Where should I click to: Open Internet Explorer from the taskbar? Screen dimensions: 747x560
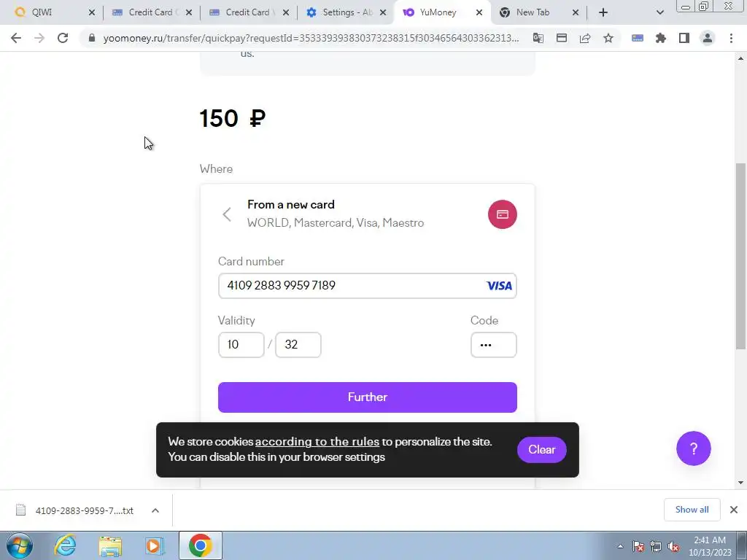point(65,545)
